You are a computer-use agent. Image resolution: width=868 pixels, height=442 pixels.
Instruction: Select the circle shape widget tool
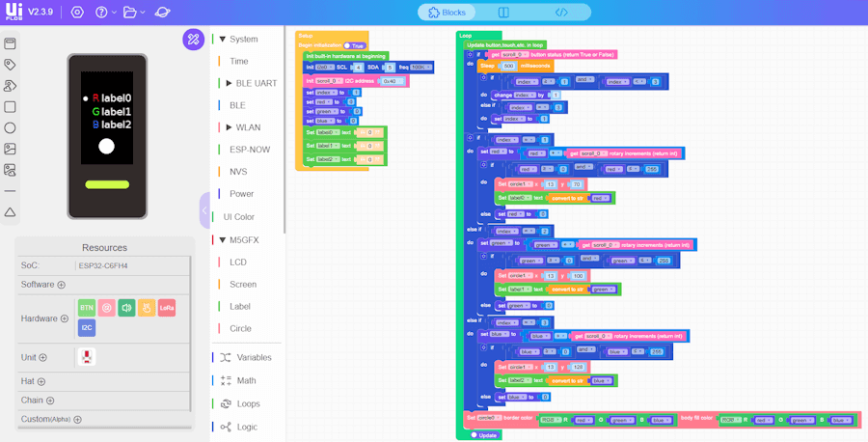[x=10, y=127]
